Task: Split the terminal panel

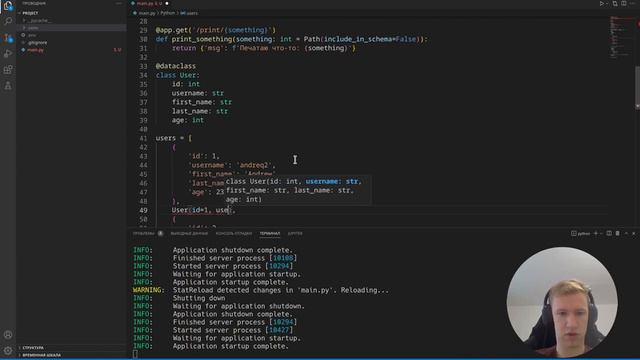Action: (609, 233)
